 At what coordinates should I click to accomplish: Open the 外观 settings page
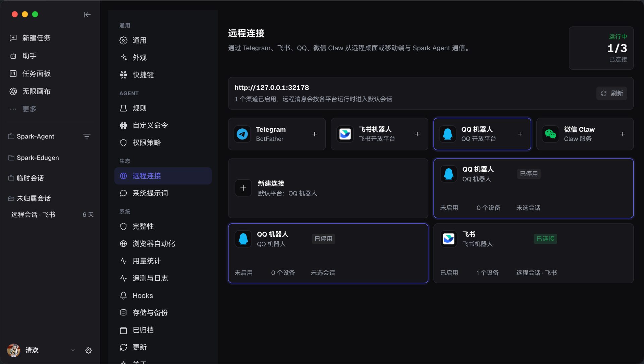point(163,57)
